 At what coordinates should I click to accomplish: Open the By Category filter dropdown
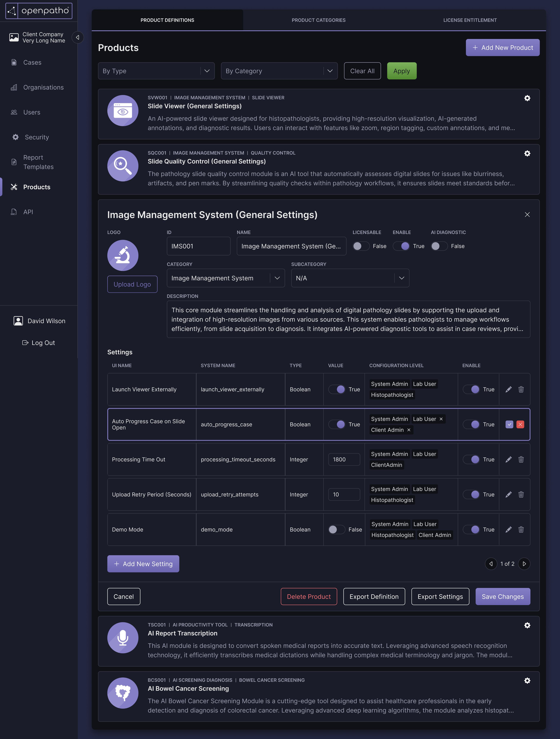tap(279, 71)
